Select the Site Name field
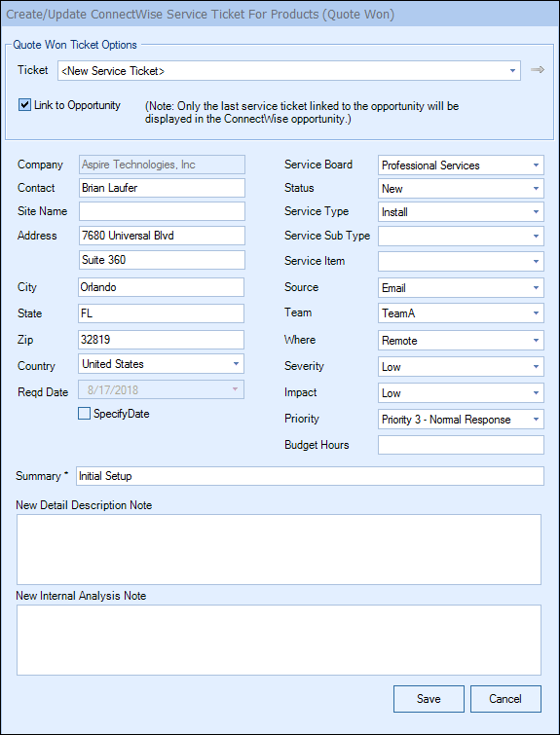Screen dimensions: 560x735 coord(162,211)
